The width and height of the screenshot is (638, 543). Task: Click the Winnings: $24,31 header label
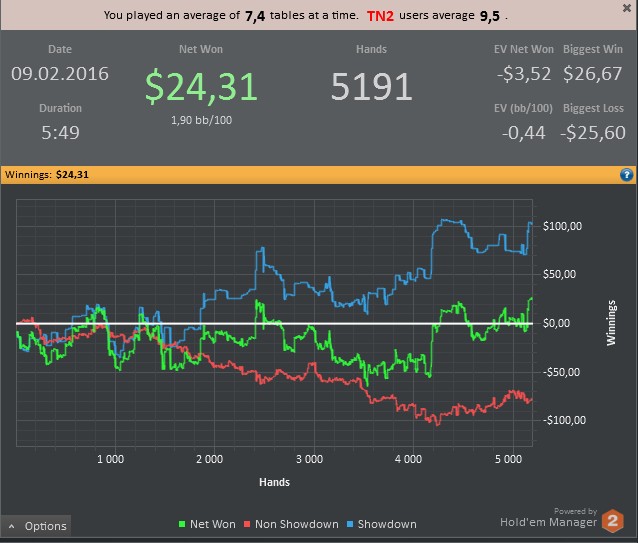click(47, 175)
